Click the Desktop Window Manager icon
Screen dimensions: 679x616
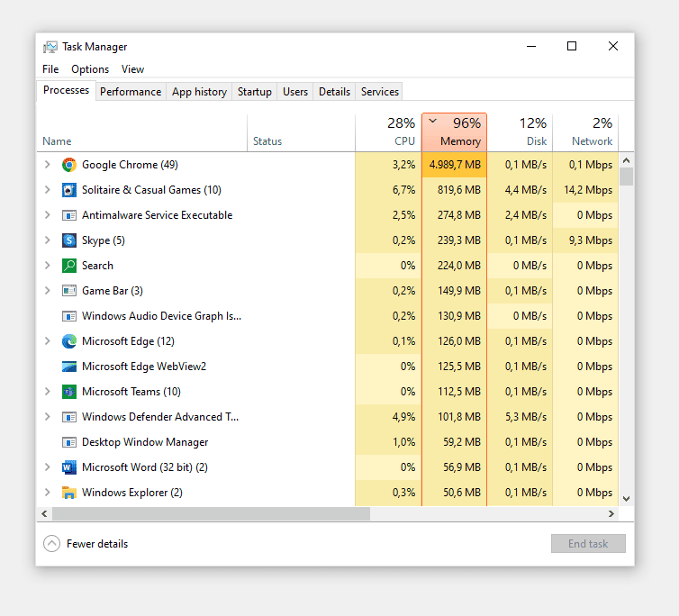pos(69,442)
